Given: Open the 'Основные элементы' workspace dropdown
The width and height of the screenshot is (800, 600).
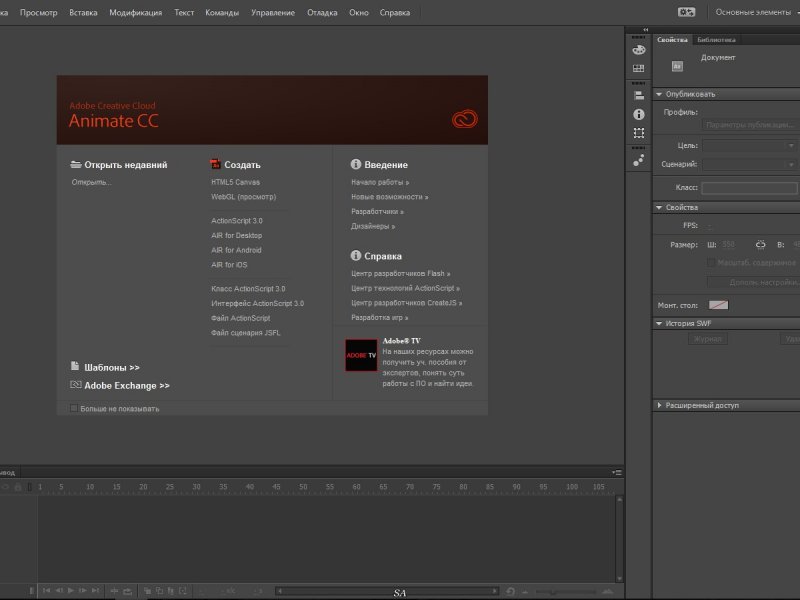Looking at the screenshot, I should click(x=756, y=12).
